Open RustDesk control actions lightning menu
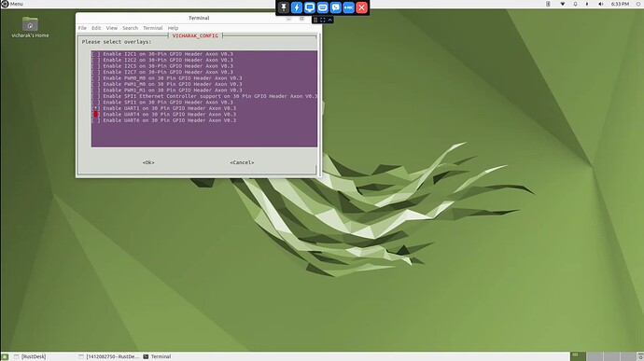This screenshot has height=361, width=644. click(297, 7)
